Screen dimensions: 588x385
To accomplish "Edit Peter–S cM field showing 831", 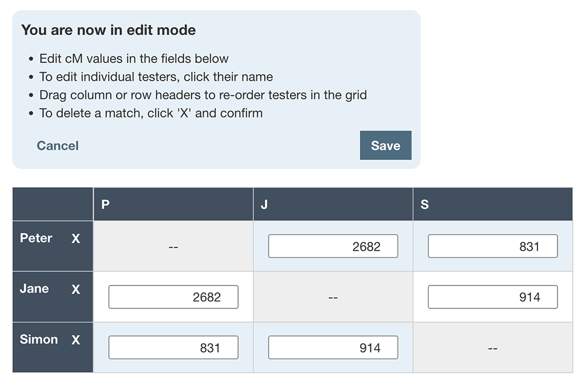I will click(492, 246).
